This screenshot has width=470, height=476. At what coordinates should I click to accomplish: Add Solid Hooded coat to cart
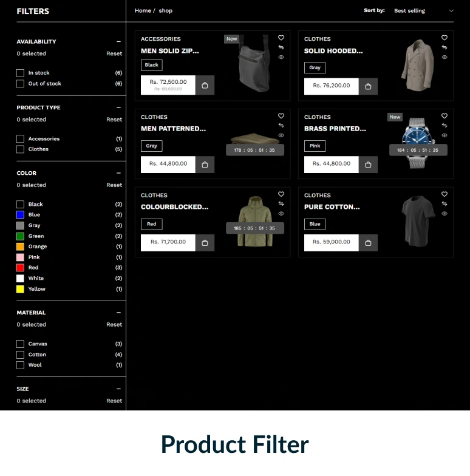point(368,86)
